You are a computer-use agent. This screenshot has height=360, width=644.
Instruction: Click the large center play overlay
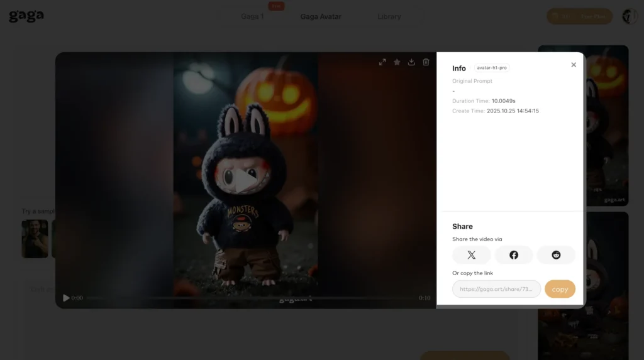tap(245, 180)
